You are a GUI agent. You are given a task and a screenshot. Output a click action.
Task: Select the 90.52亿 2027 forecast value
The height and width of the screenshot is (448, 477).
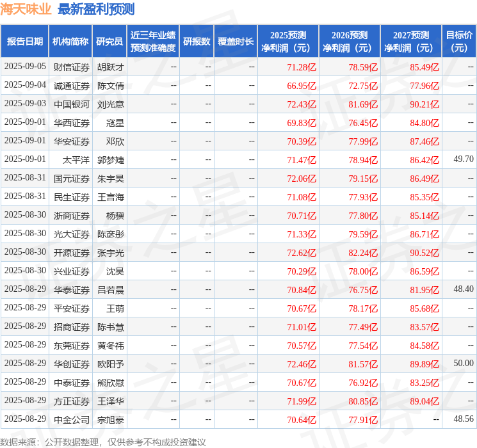pyautogui.click(x=424, y=253)
